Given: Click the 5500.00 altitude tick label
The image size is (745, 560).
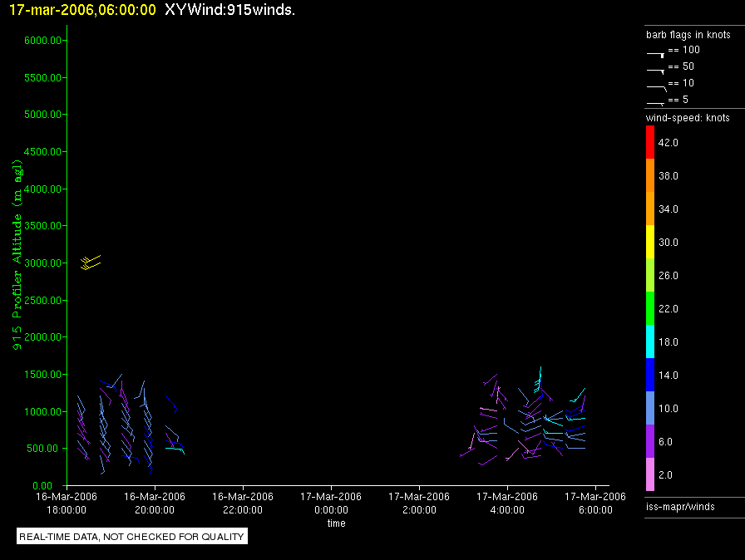Looking at the screenshot, I should pyautogui.click(x=42, y=77).
